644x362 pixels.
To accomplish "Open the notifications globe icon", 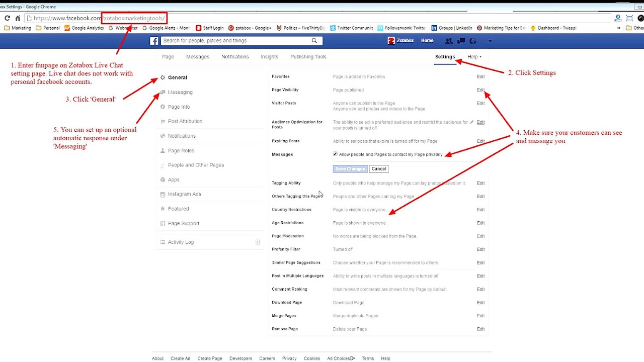I will (473, 41).
